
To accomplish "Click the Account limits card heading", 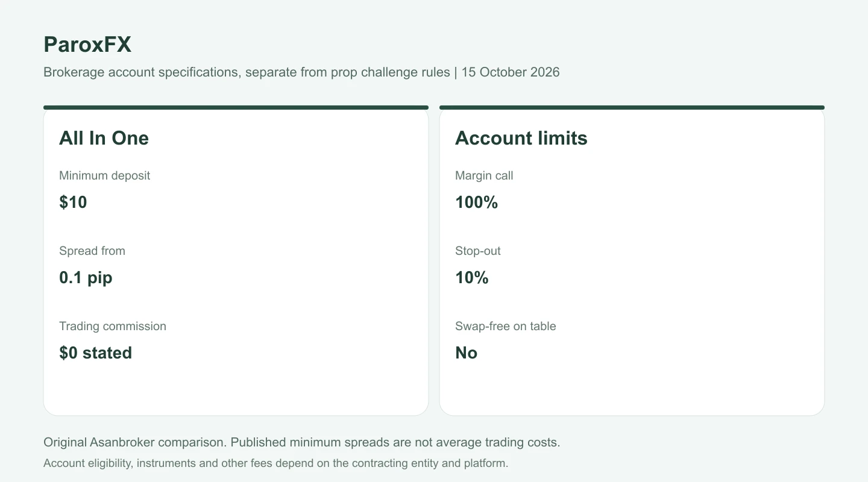I will click(521, 138).
